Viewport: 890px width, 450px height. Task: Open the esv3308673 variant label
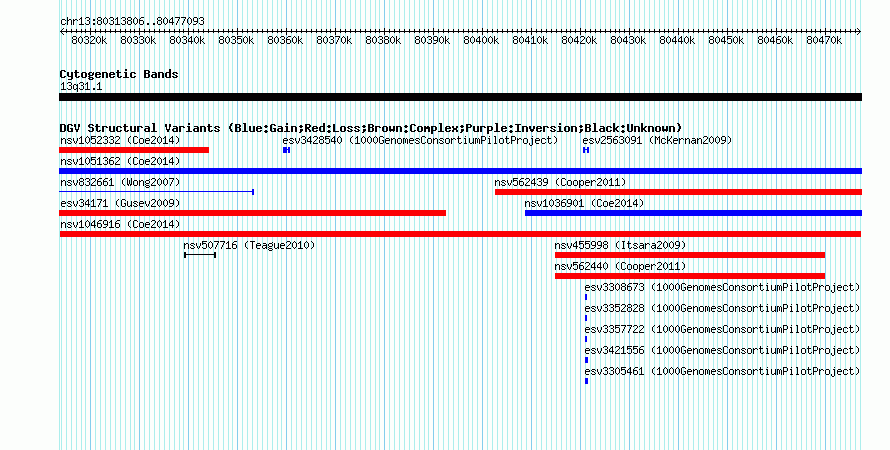(722, 287)
